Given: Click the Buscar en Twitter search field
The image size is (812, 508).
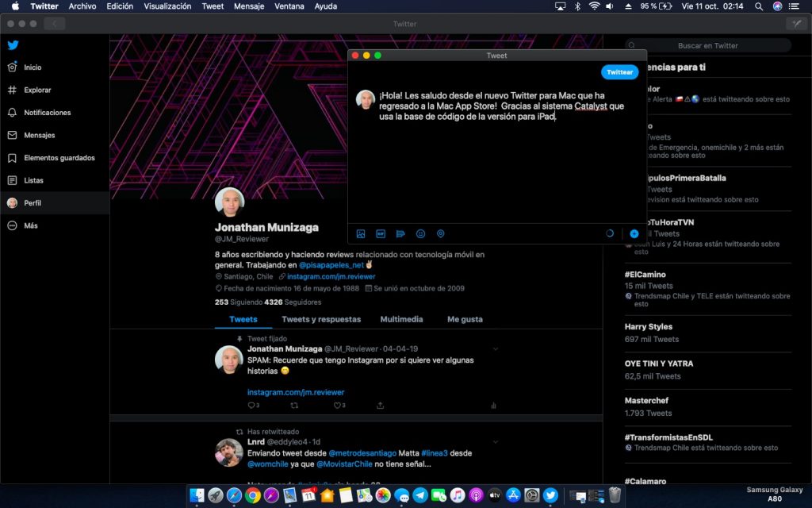Looking at the screenshot, I should coord(707,46).
